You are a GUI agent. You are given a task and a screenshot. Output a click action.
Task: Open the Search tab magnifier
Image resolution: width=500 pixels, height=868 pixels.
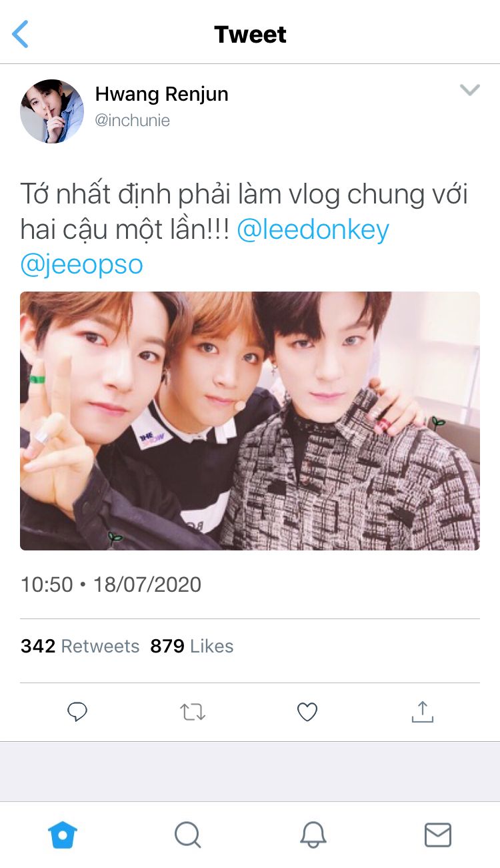coord(187,835)
